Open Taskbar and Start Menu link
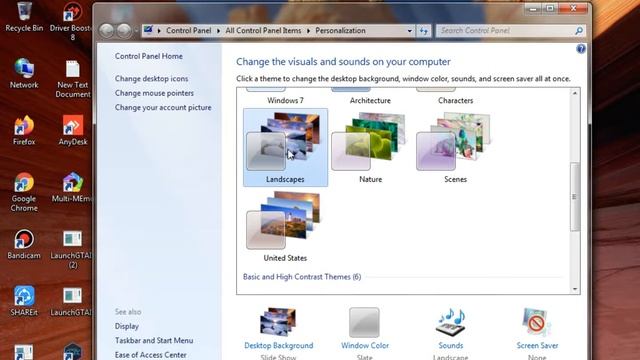 click(x=154, y=340)
